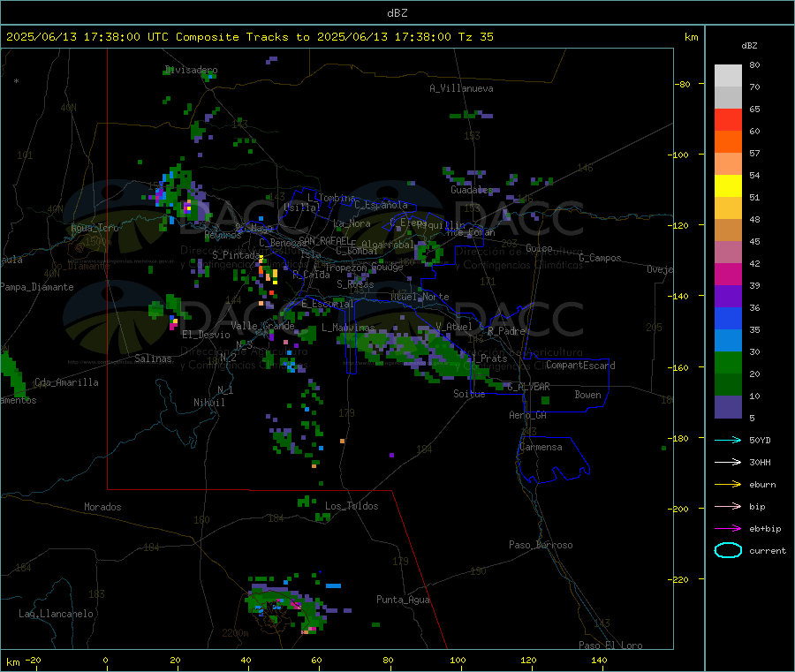Click the Punta_Agua map label
Viewport: 795px width, 672px height.
point(403,600)
